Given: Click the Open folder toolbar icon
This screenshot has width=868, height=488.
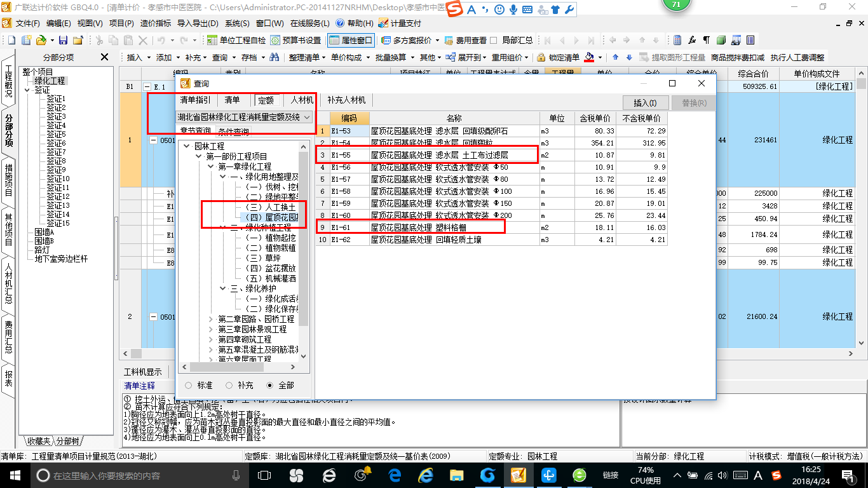Looking at the screenshot, I should [41, 40].
